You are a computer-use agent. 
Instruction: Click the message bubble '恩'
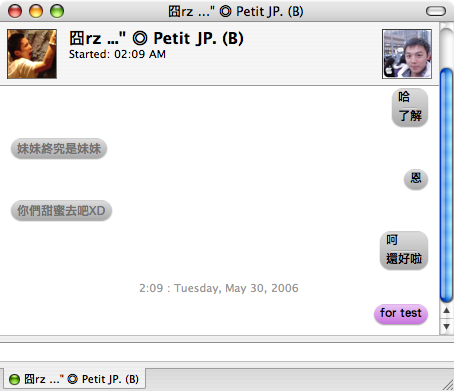pyautogui.click(x=416, y=179)
